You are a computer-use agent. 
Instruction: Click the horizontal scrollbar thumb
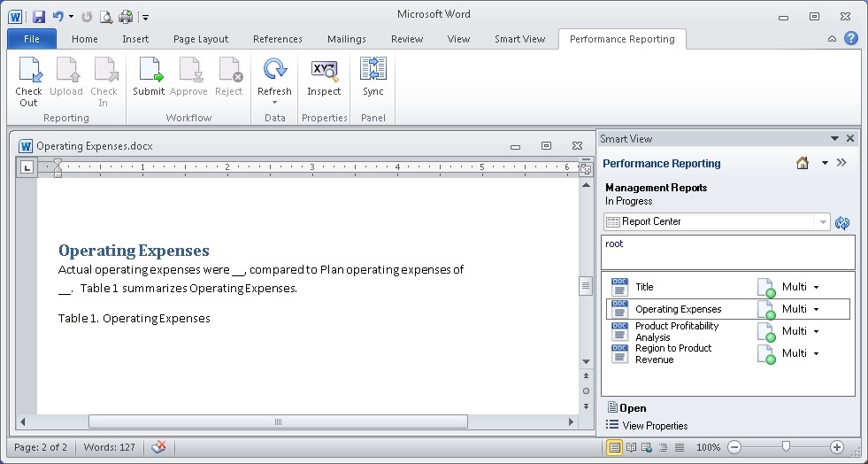pyautogui.click(x=278, y=421)
